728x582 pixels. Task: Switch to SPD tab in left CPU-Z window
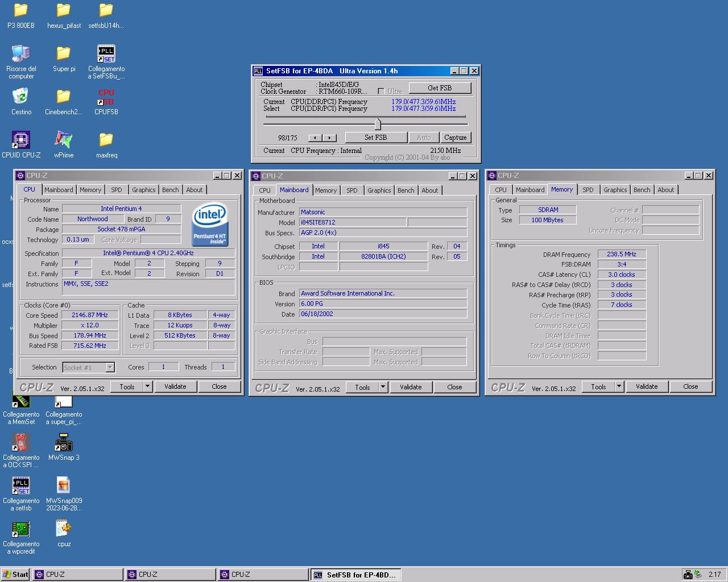[x=117, y=190]
